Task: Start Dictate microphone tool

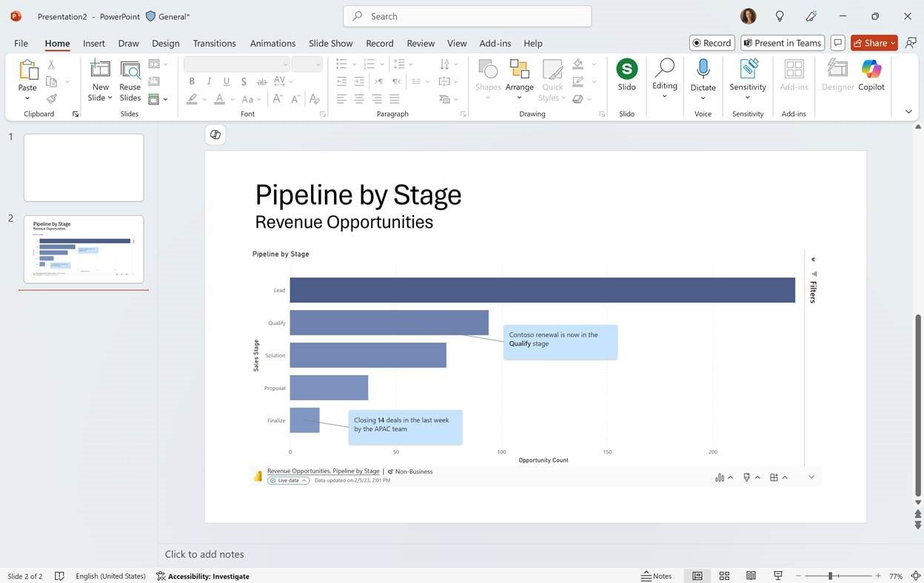Action: [703, 75]
